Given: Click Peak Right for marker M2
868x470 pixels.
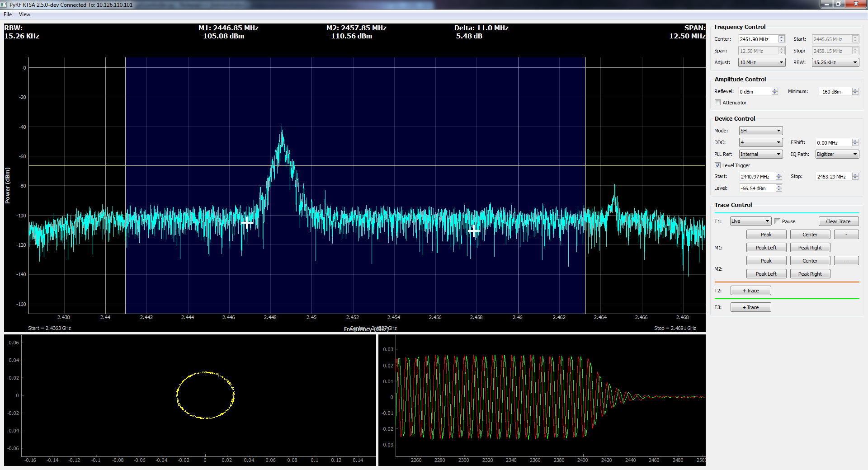Looking at the screenshot, I should tap(810, 273).
